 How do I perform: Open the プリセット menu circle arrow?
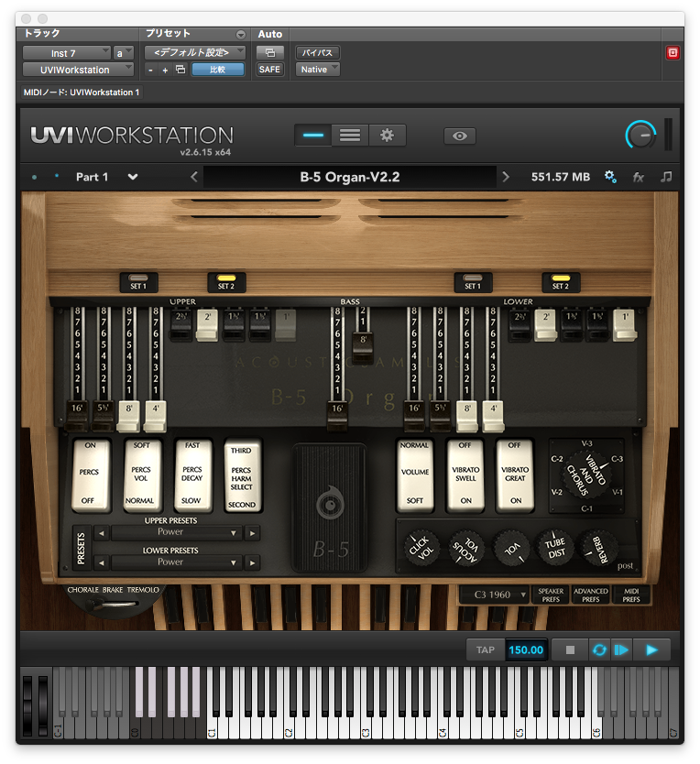pos(240,35)
